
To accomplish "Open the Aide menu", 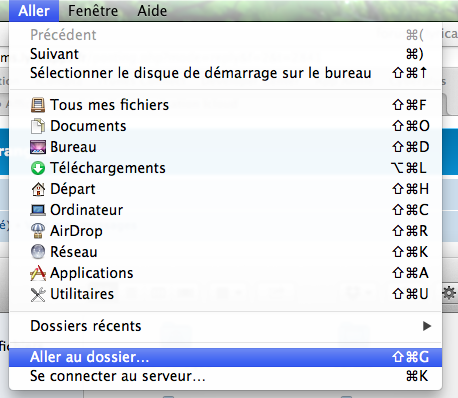I will pyautogui.click(x=152, y=11).
